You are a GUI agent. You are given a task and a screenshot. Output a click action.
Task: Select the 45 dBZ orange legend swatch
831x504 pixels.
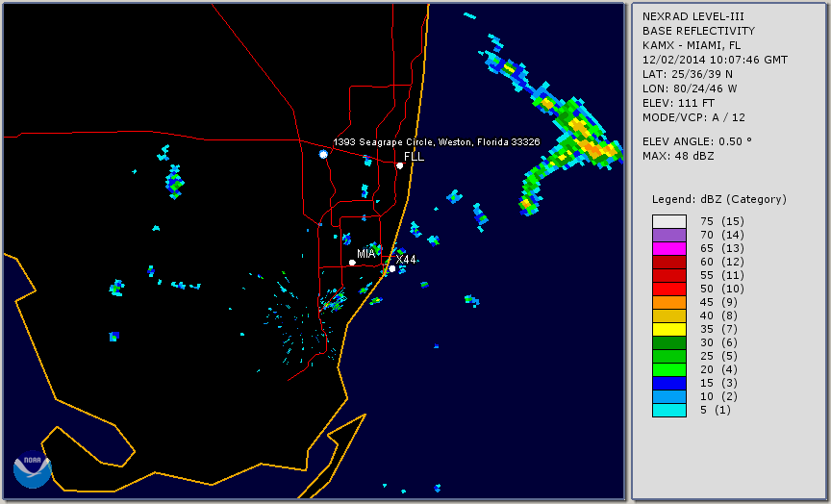(x=669, y=303)
